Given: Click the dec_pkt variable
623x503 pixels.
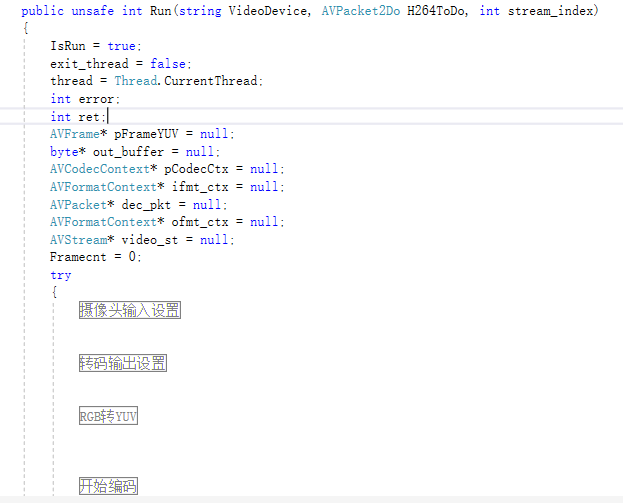Looking at the screenshot, I should (146, 205).
